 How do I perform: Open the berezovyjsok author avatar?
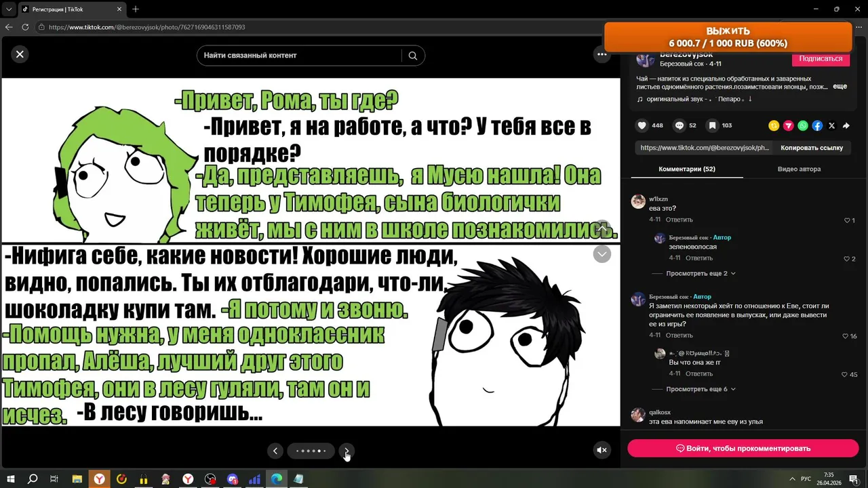[646, 59]
